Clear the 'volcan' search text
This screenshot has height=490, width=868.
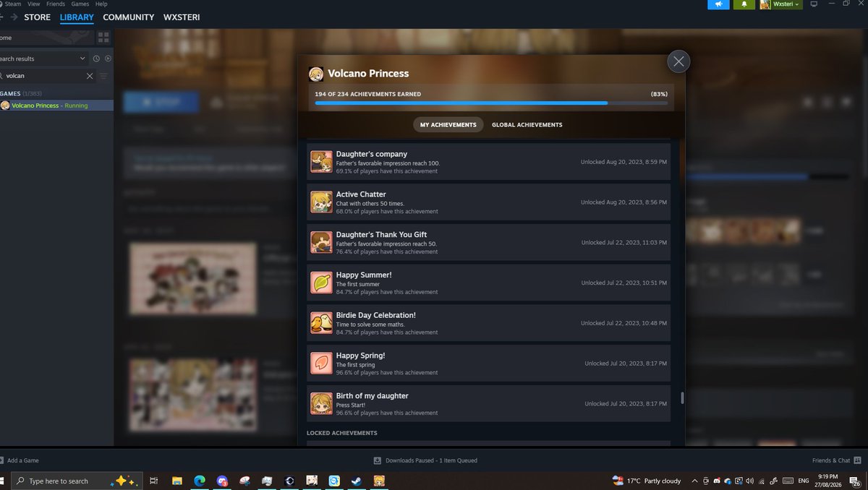90,76
